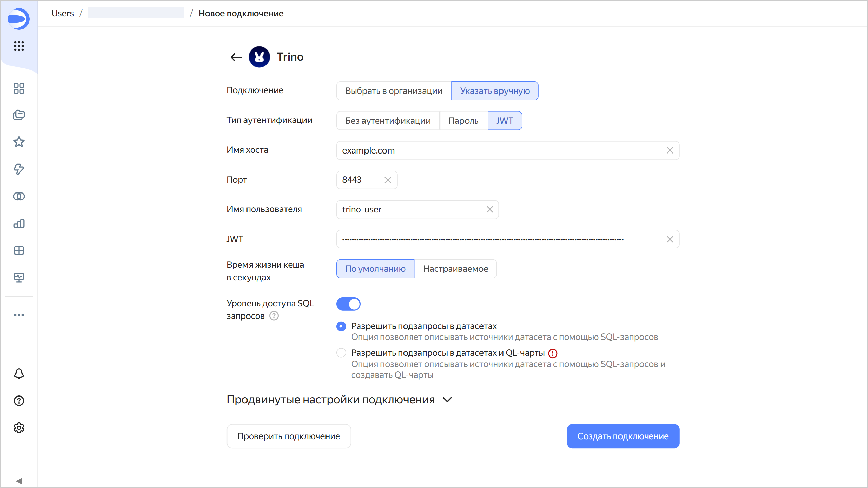The image size is (868, 488).
Task: Clear the host name field
Action: point(670,150)
